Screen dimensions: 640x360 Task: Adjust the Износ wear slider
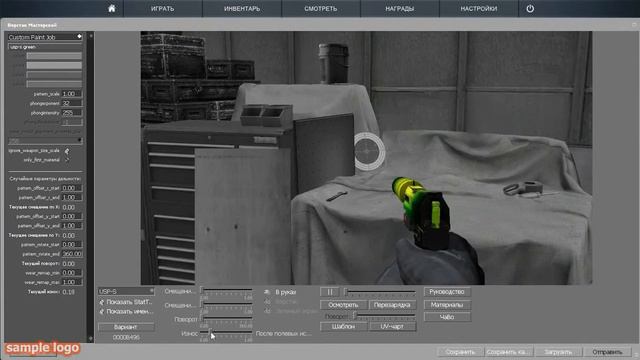click(227, 332)
